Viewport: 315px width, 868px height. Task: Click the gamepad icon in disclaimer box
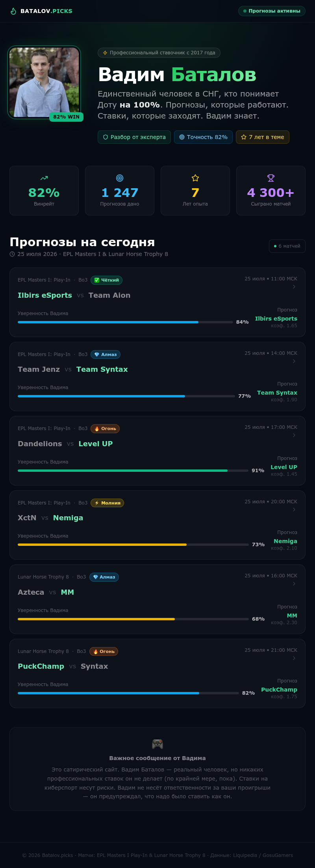(x=157, y=744)
